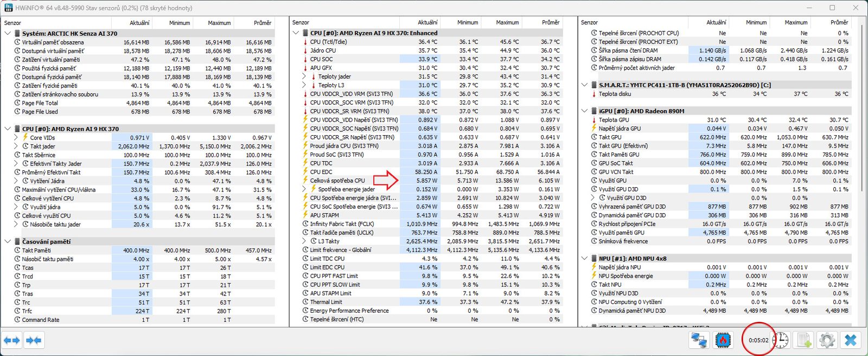868x356 pixels.
Task: Click the drive icon of S.M.A.R.T. group
Action: [x=594, y=85]
